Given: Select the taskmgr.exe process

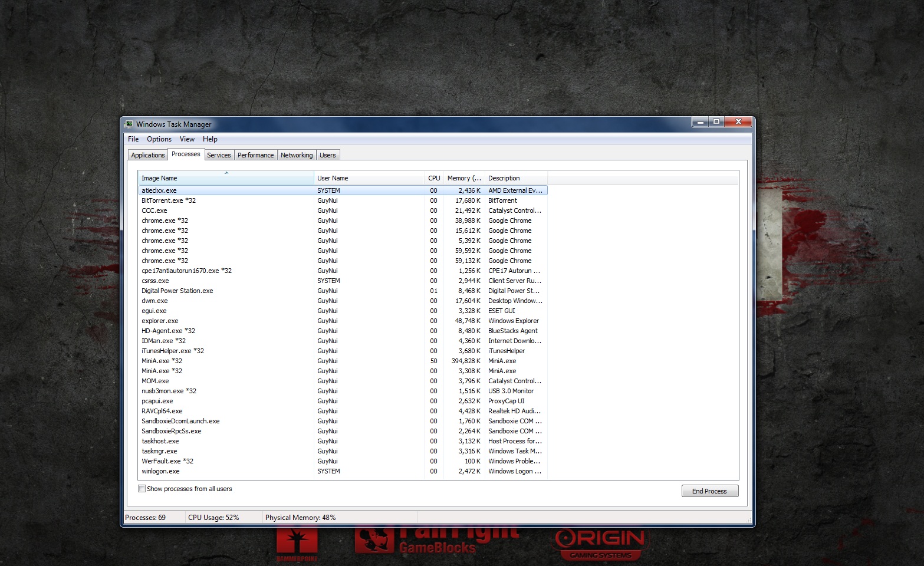Looking at the screenshot, I should (343, 451).
